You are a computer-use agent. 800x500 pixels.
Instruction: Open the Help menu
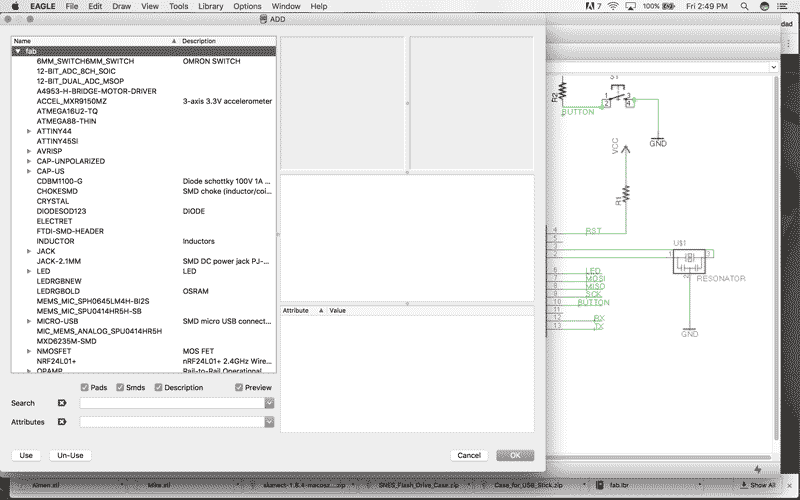tap(319, 6)
